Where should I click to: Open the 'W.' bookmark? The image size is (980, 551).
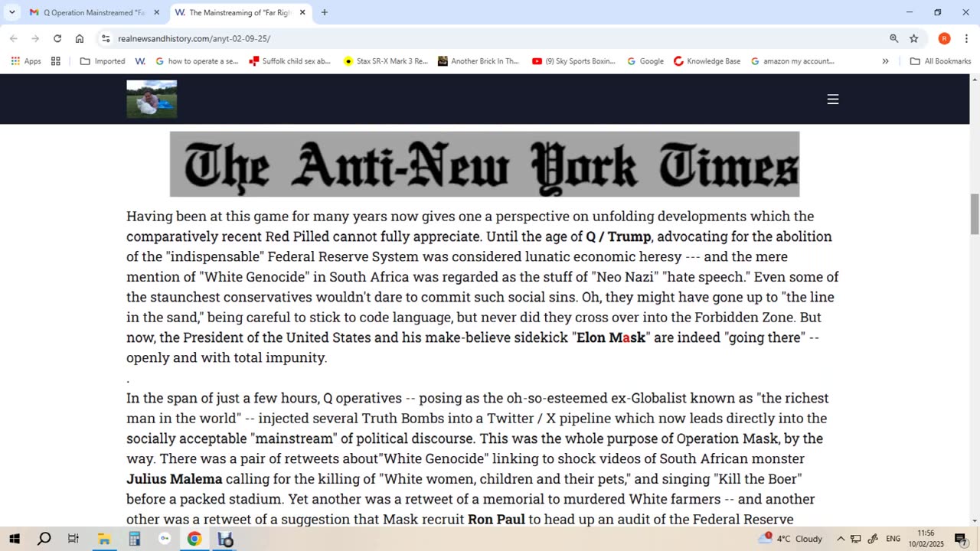(140, 61)
